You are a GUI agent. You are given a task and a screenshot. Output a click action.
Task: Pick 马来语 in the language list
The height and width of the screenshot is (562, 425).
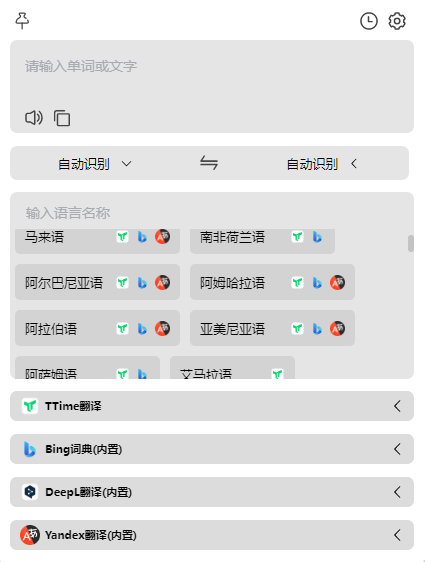click(x=44, y=237)
